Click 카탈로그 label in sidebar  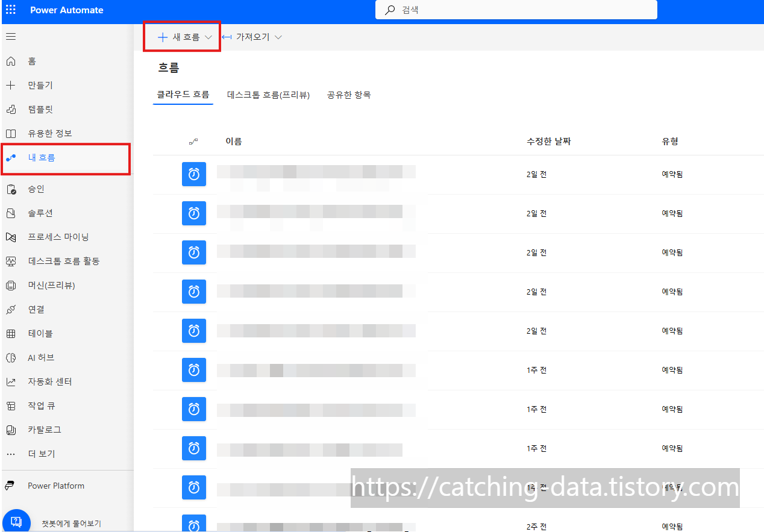(45, 430)
